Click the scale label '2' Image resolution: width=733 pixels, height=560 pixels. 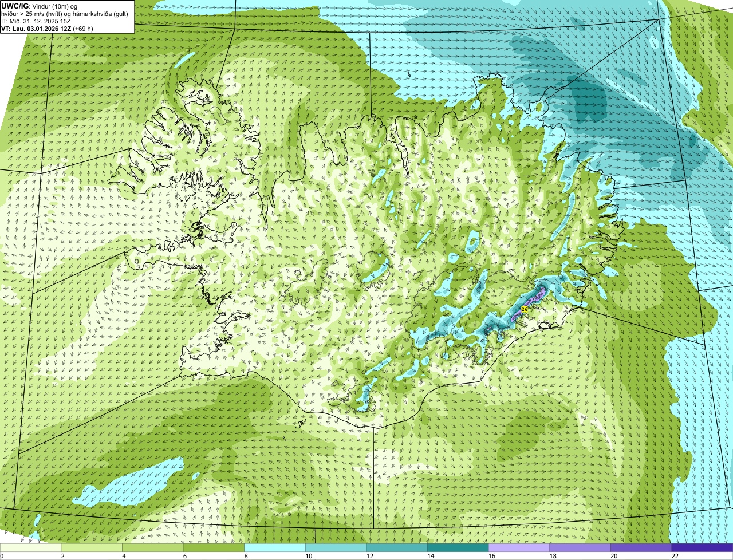click(x=62, y=555)
